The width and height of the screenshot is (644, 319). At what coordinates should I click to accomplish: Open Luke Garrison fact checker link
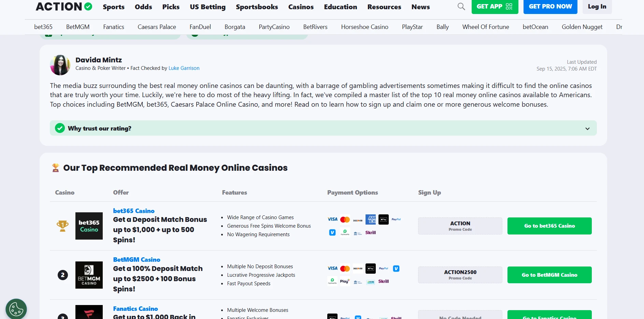184,68
